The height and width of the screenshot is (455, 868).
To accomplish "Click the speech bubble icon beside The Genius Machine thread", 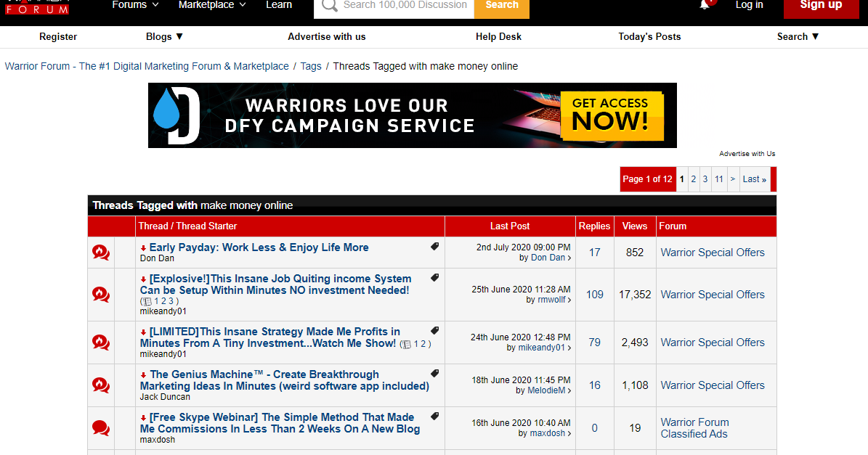I will pos(100,385).
